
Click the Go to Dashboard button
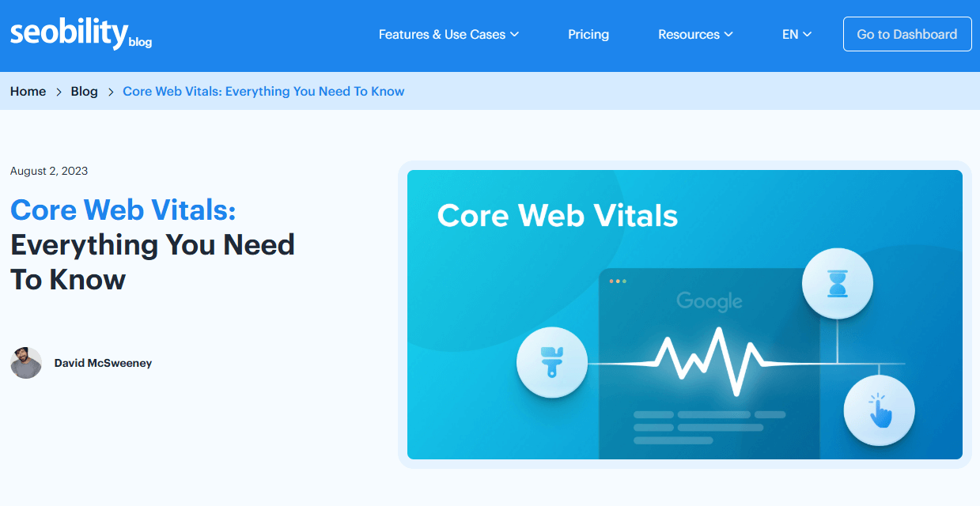pos(906,34)
